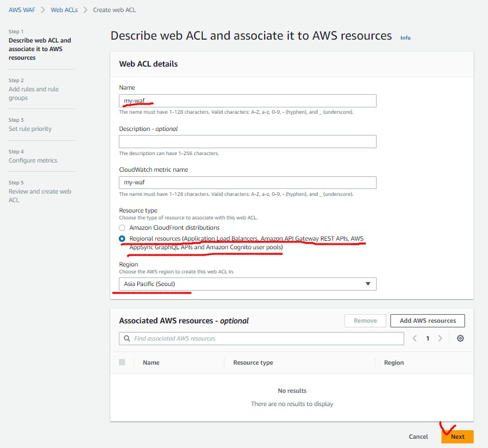This screenshot has height=448, width=488.
Task: Click the Associated AWS resources heading
Action: (184, 320)
